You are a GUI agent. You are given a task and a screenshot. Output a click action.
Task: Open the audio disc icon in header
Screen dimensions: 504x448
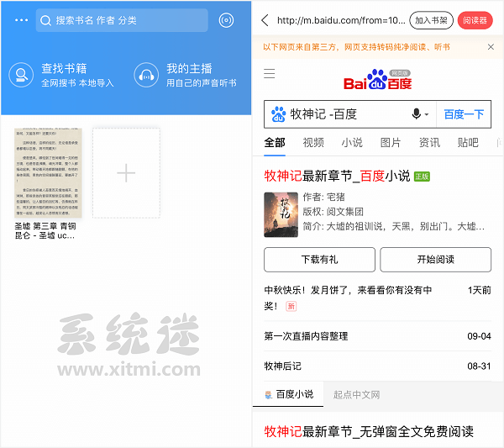(x=226, y=20)
